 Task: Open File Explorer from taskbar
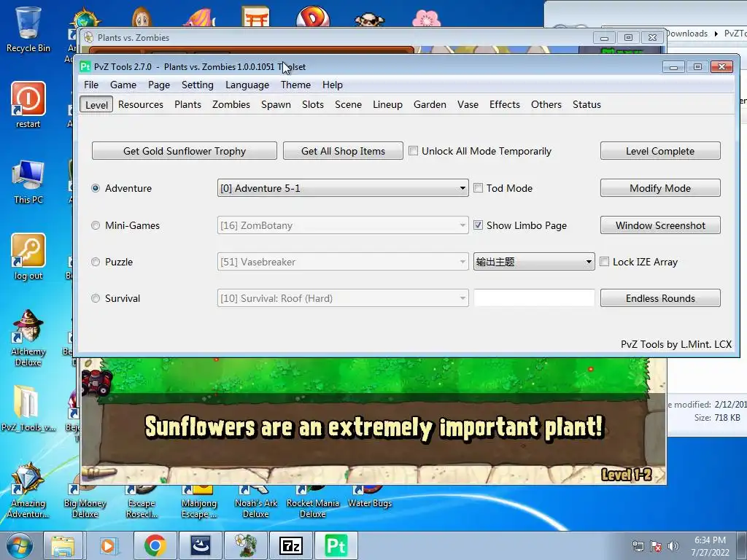click(x=63, y=545)
